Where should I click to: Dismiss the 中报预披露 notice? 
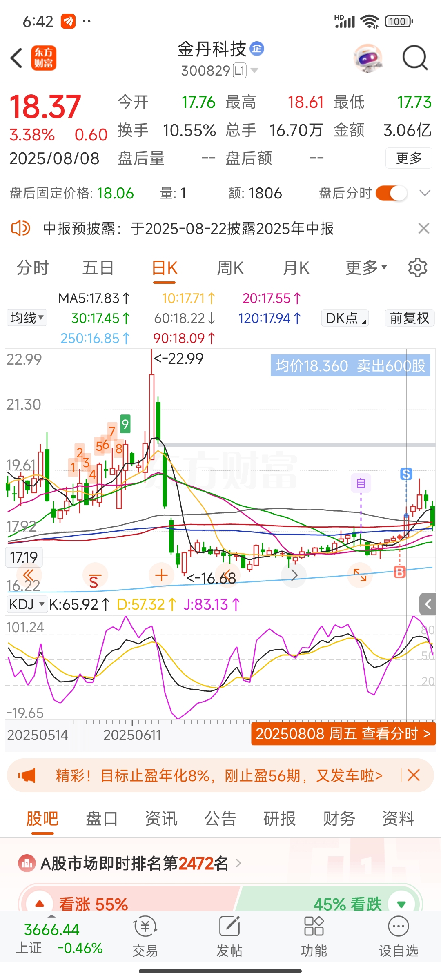(x=424, y=228)
